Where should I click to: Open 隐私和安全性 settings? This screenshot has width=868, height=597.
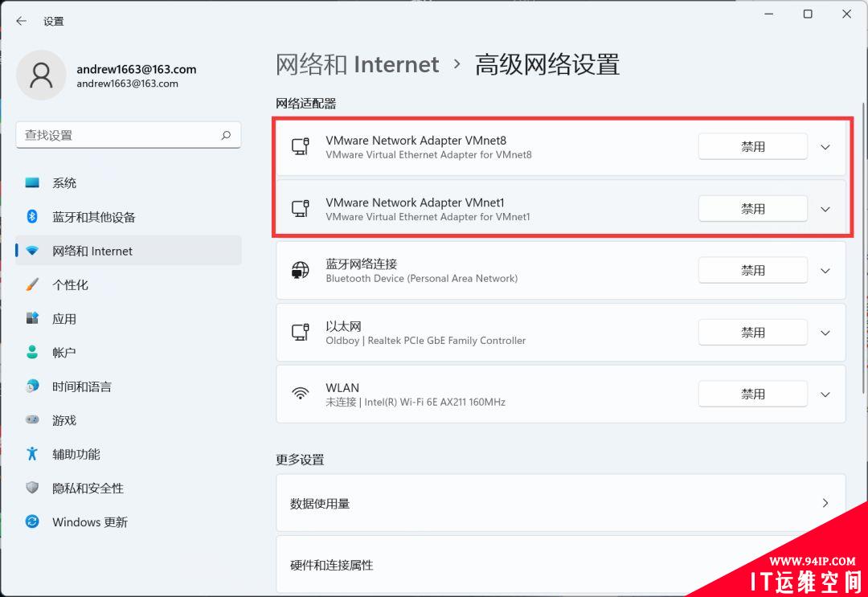[x=129, y=488]
